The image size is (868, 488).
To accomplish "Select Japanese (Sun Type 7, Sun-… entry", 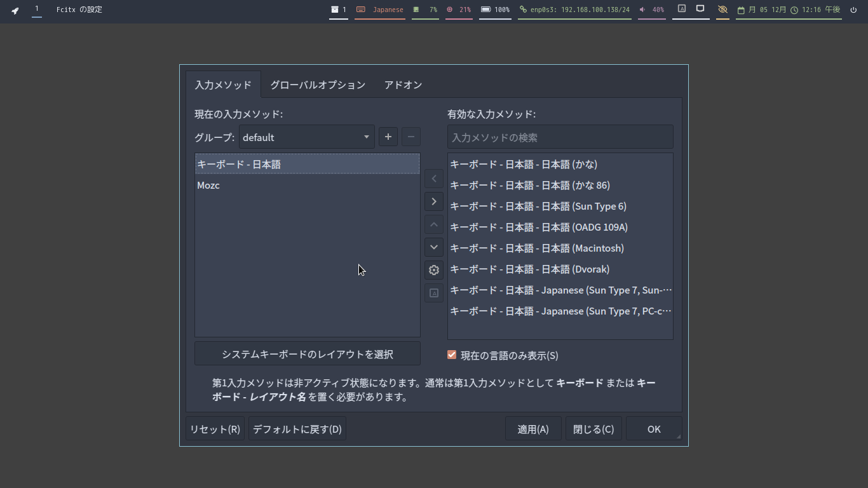I will point(560,290).
